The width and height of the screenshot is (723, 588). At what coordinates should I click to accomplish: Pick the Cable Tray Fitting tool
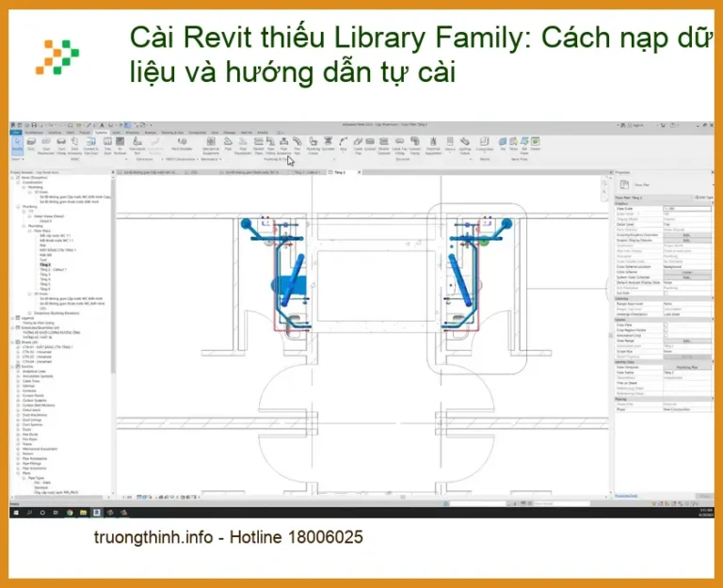(400, 145)
